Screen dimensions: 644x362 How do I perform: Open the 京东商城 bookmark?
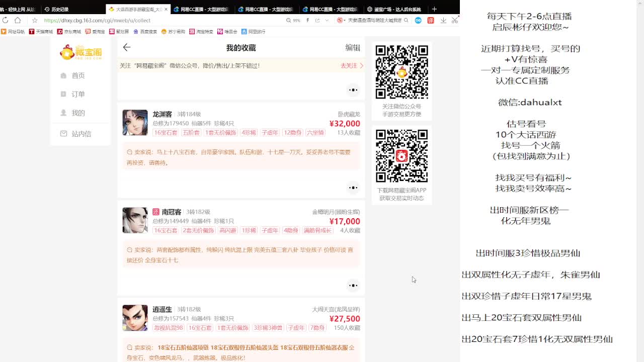click(69, 31)
